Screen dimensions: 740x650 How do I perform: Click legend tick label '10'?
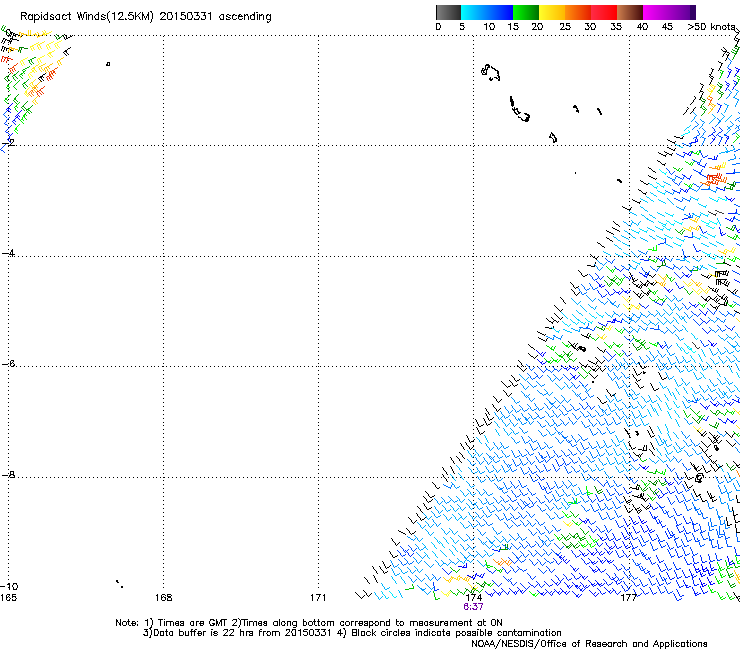click(x=489, y=27)
